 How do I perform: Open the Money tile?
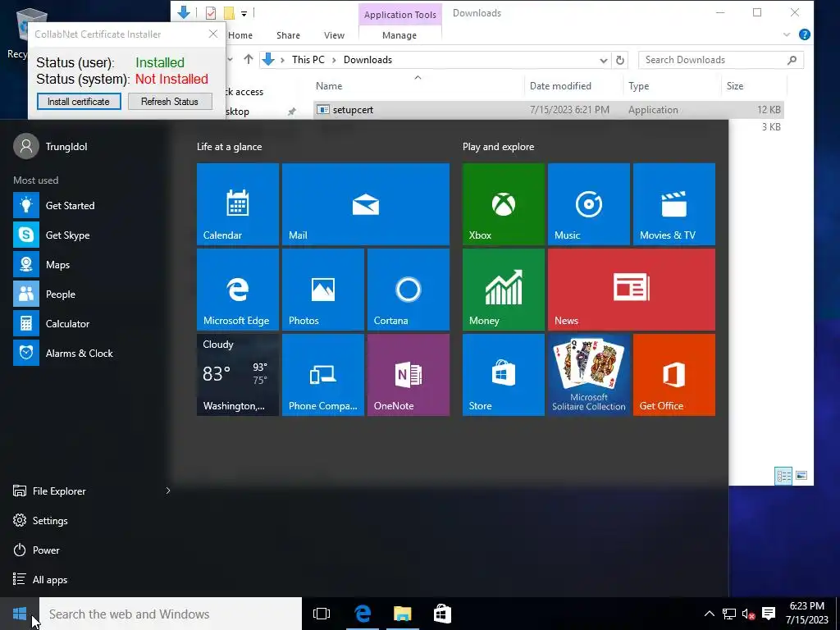[x=503, y=290]
